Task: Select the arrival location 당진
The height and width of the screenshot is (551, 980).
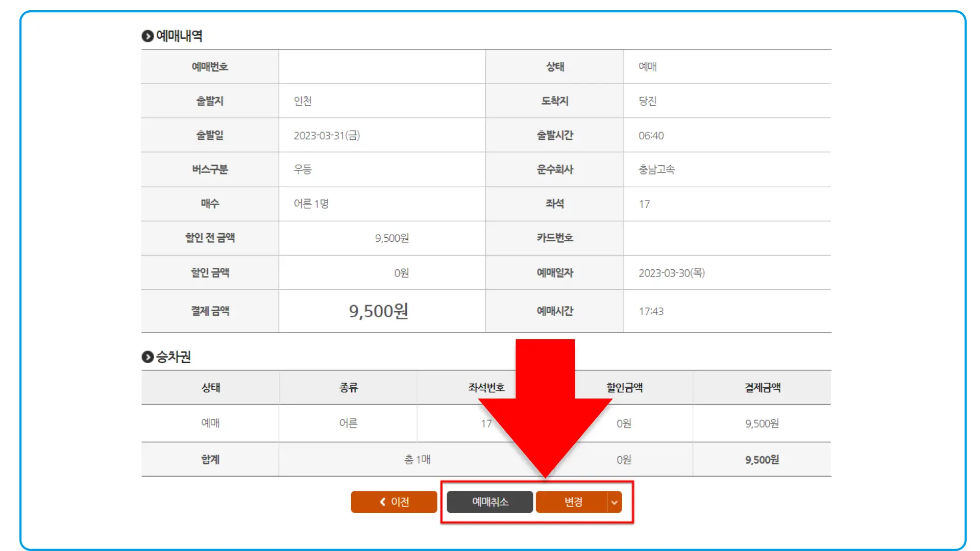Action: (x=647, y=101)
